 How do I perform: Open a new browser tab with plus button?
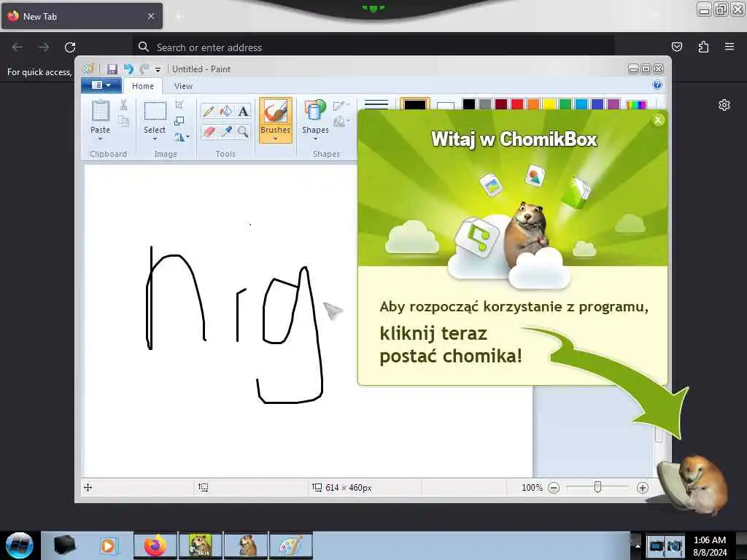[x=179, y=17]
